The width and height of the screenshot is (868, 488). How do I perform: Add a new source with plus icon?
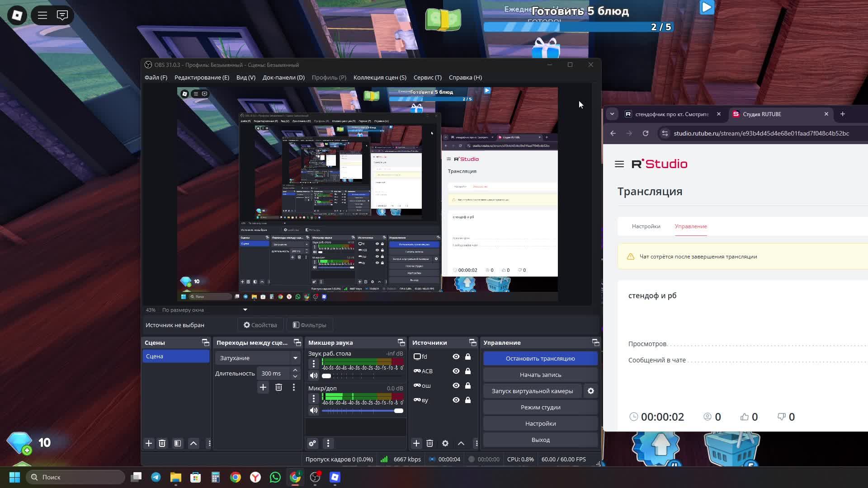pos(416,443)
